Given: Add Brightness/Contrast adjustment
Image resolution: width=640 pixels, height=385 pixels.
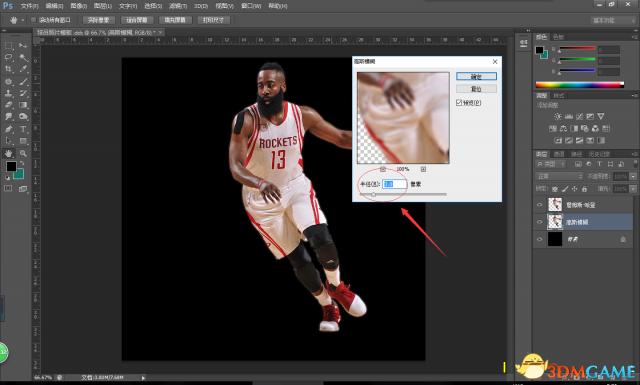Looking at the screenshot, I should tap(558, 116).
